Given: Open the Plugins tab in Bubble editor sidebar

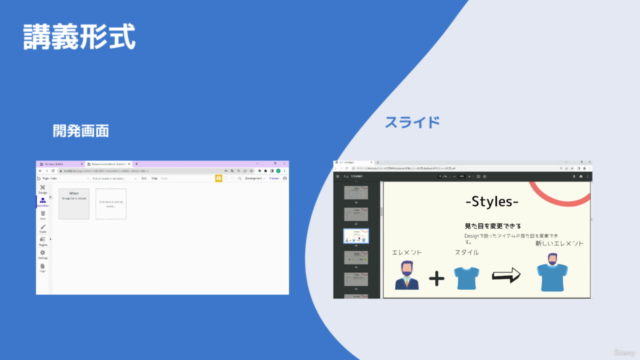Looking at the screenshot, I should tap(42, 241).
